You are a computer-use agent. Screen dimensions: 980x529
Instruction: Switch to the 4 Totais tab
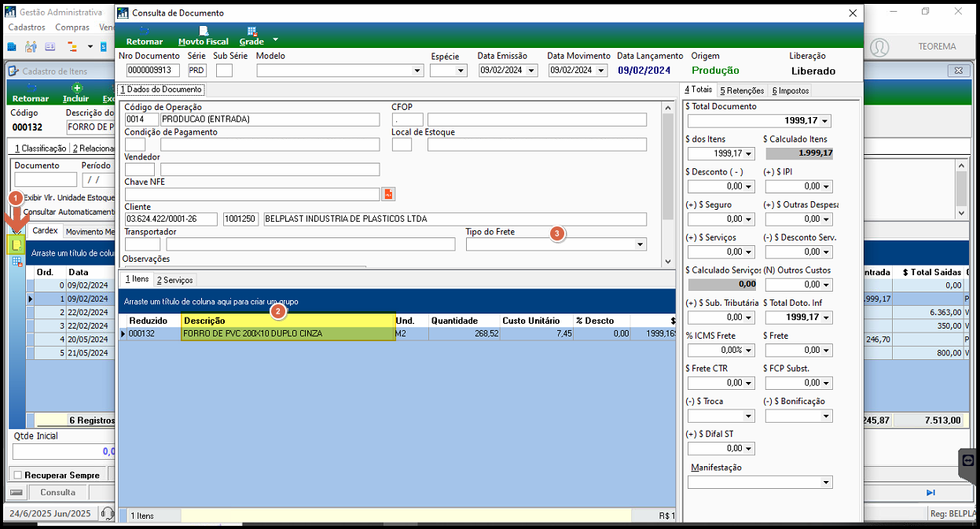click(698, 90)
